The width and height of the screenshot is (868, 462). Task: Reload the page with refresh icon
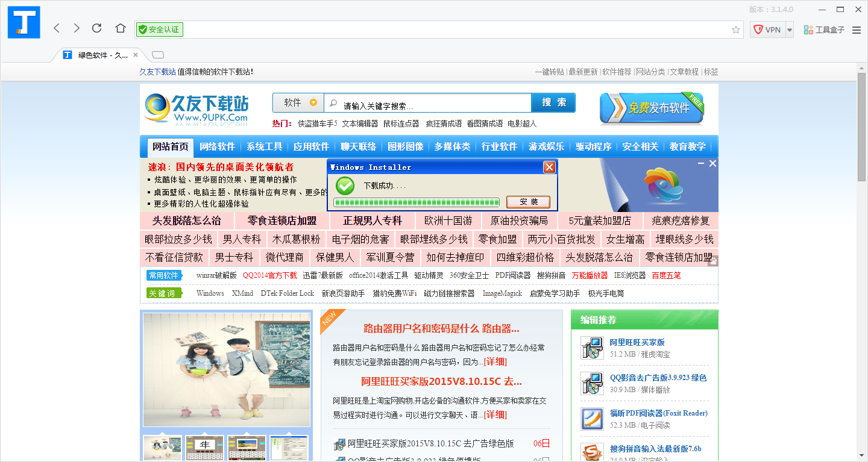(96, 28)
